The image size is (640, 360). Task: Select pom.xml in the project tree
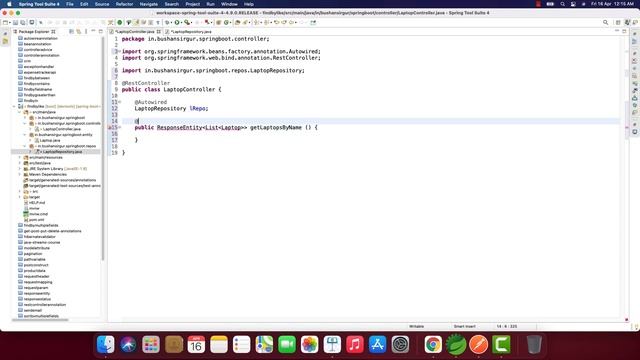pyautogui.click(x=36, y=220)
